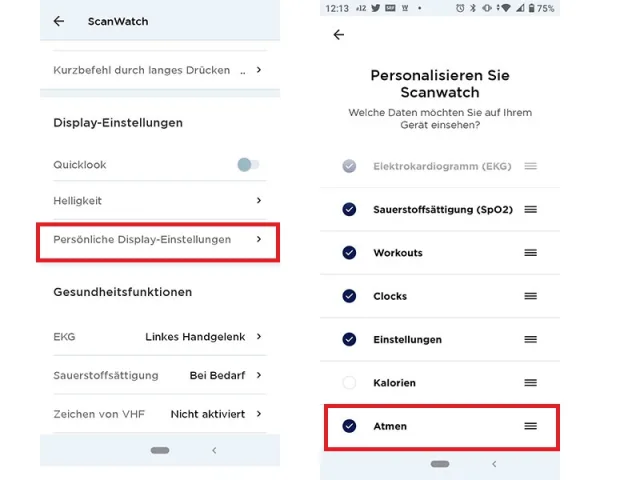Select the drag handle for Einstellungen
Screen dimensions: 640x480
[531, 339]
